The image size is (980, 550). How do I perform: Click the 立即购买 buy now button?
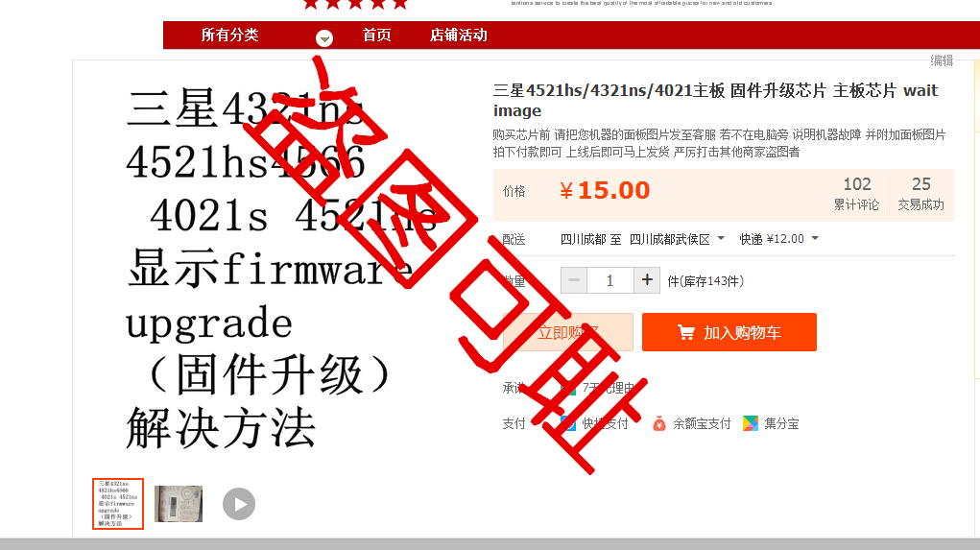(x=568, y=332)
